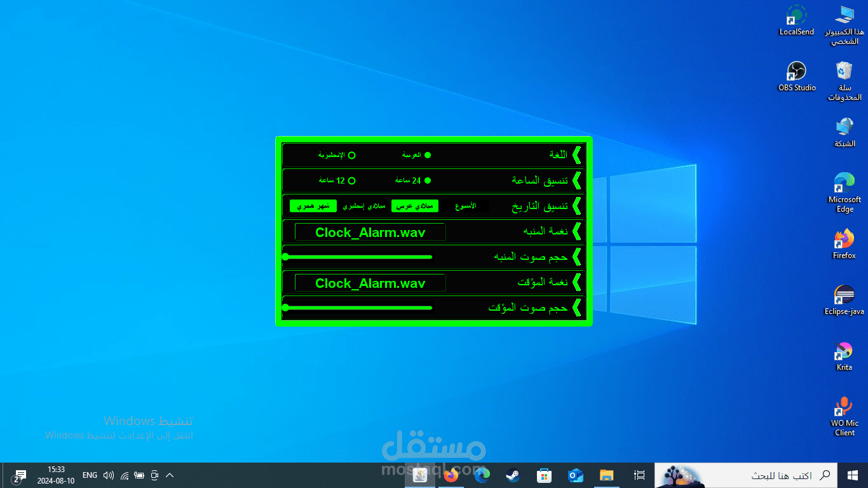Open Firefox from the taskbar
This screenshot has width=868, height=488.
[x=451, y=475]
